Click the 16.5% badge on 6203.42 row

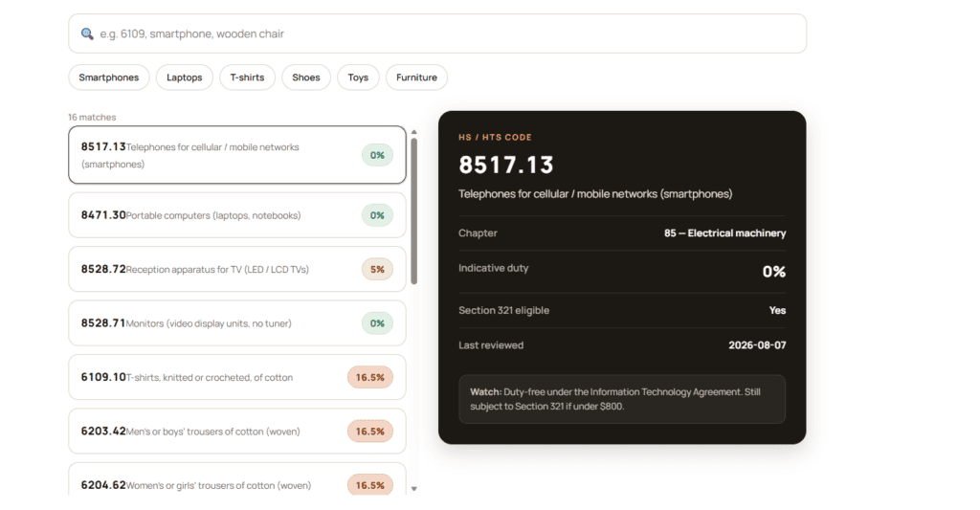[x=370, y=432]
